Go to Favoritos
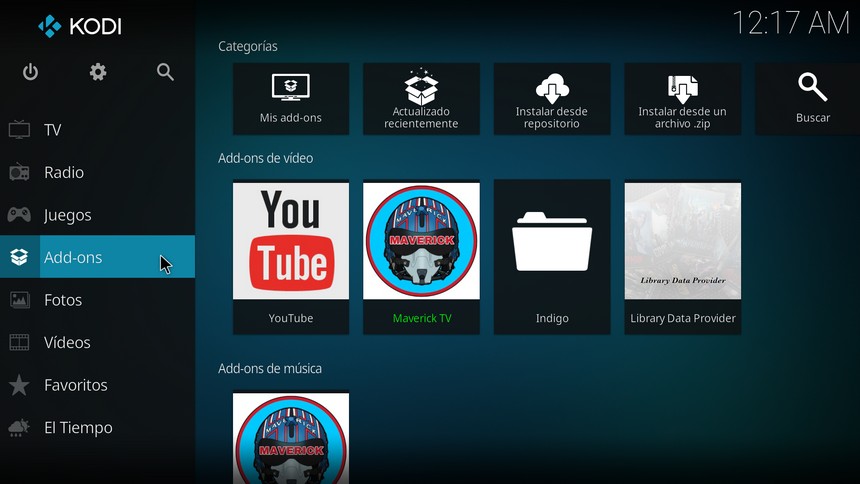Screen dimensions: 860x484 (98, 385)
